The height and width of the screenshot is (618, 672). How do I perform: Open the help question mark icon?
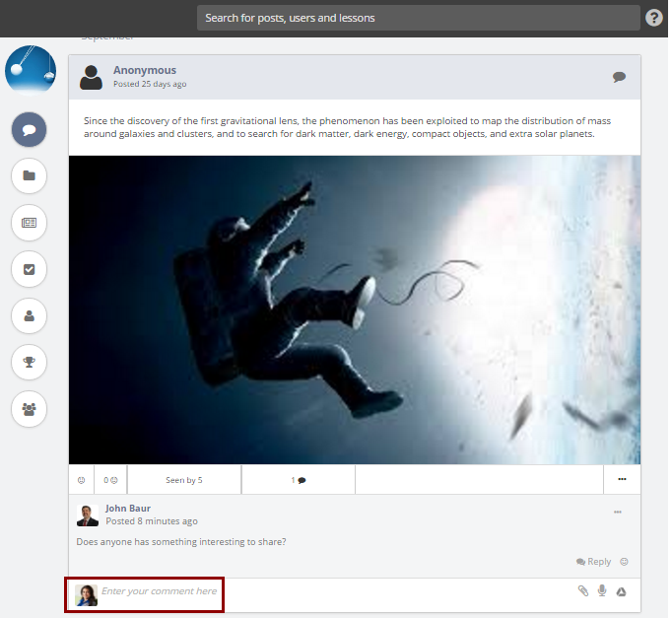click(653, 18)
